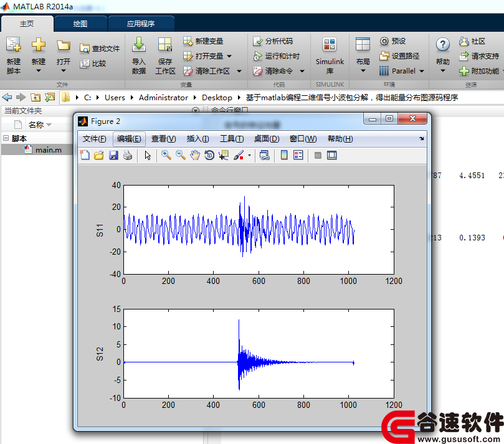Image resolution: width=504 pixels, height=444 pixels.
Task: Open the Figure 2 View (查看) menu
Action: [164, 139]
